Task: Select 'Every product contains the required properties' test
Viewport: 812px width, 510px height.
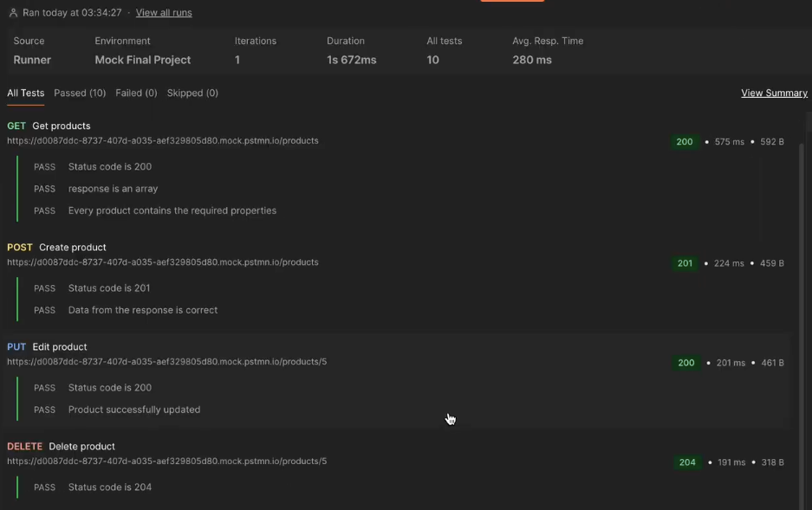Action: (x=172, y=210)
